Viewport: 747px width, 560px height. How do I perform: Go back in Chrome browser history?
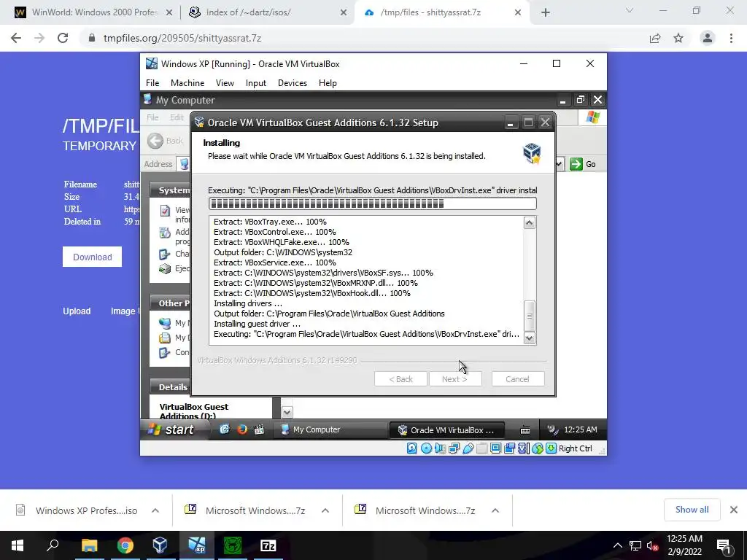coord(16,38)
